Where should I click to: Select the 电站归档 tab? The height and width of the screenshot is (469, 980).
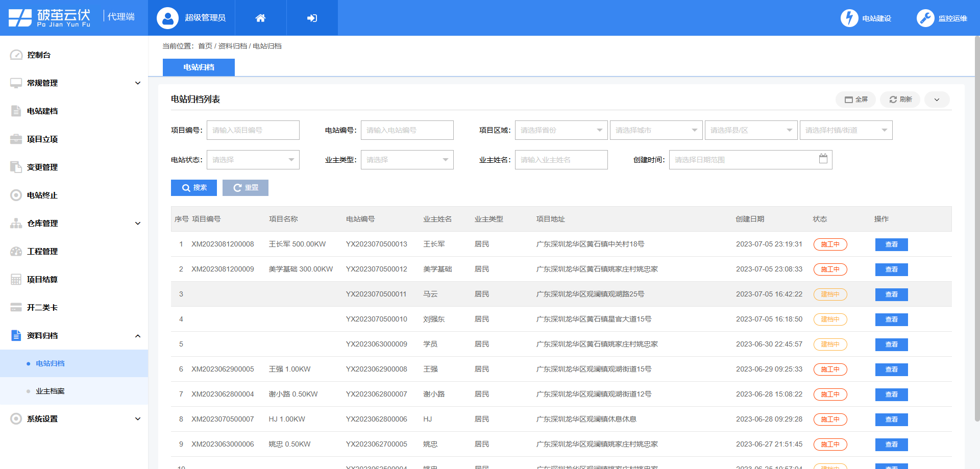(199, 67)
